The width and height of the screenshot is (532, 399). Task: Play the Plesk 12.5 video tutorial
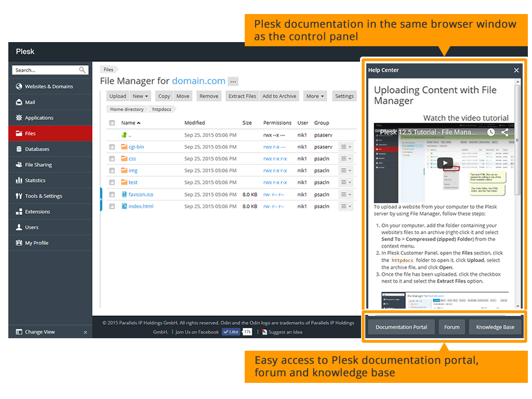pyautogui.click(x=445, y=163)
